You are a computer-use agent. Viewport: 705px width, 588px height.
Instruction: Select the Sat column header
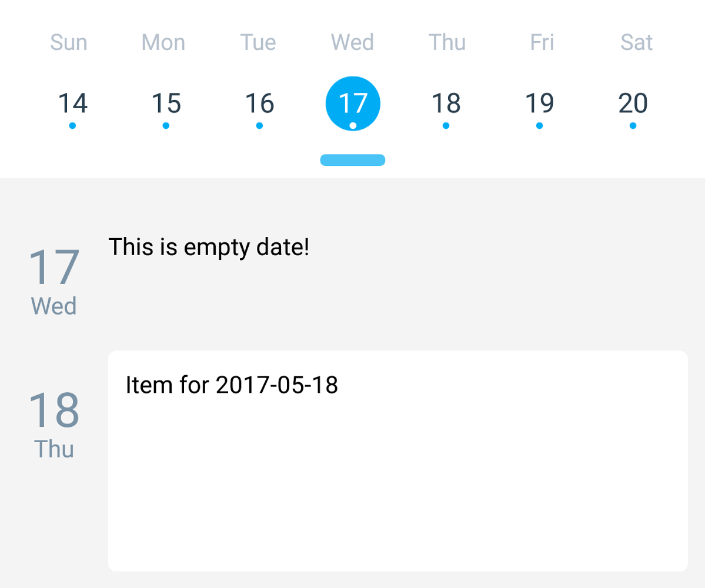(636, 42)
